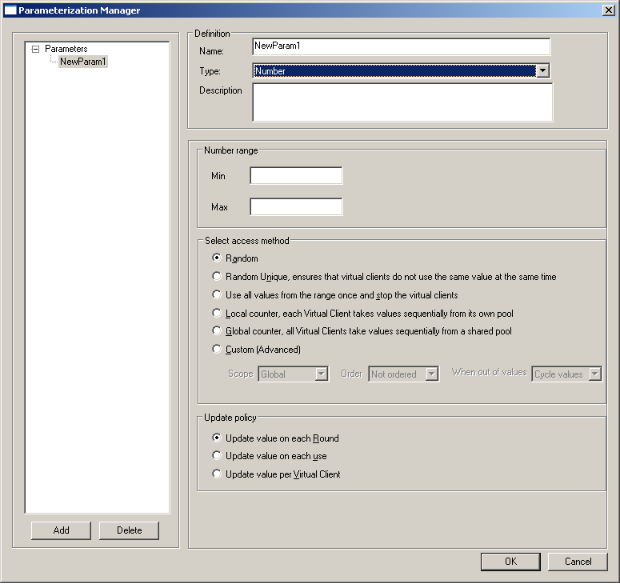The width and height of the screenshot is (620, 584).
Task: Click the Description text area
Action: pos(403,102)
